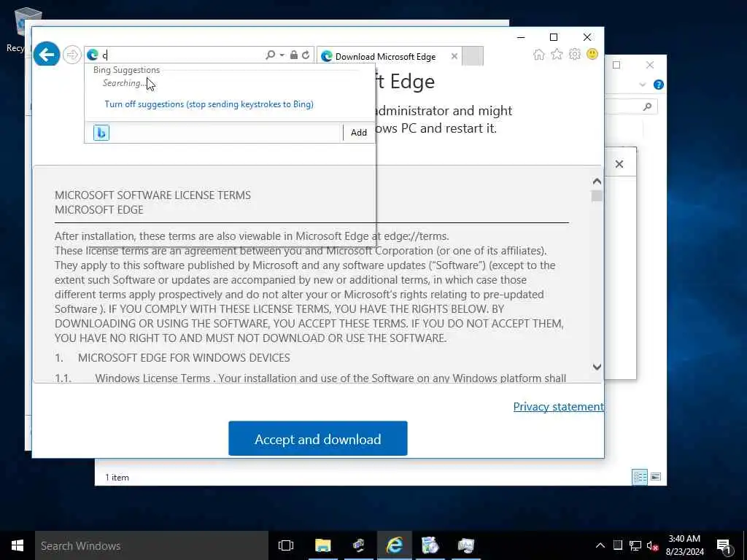Image resolution: width=747 pixels, height=560 pixels.
Task: Select the Bing search provider icon
Action: click(x=101, y=133)
